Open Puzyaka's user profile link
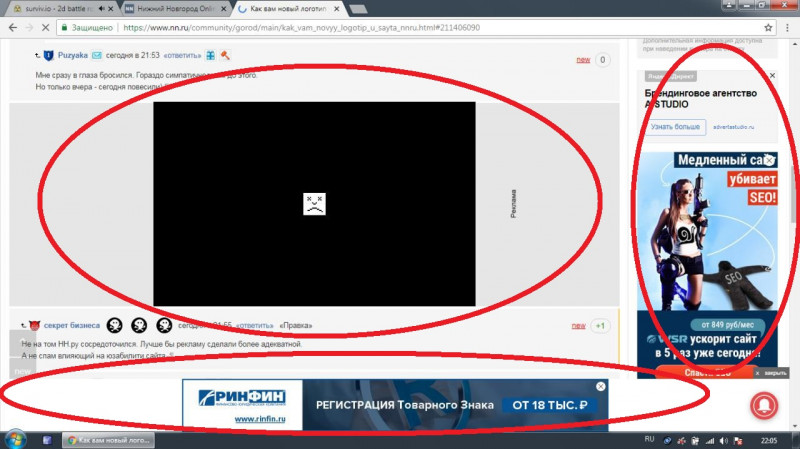800x449 pixels. tap(71, 56)
